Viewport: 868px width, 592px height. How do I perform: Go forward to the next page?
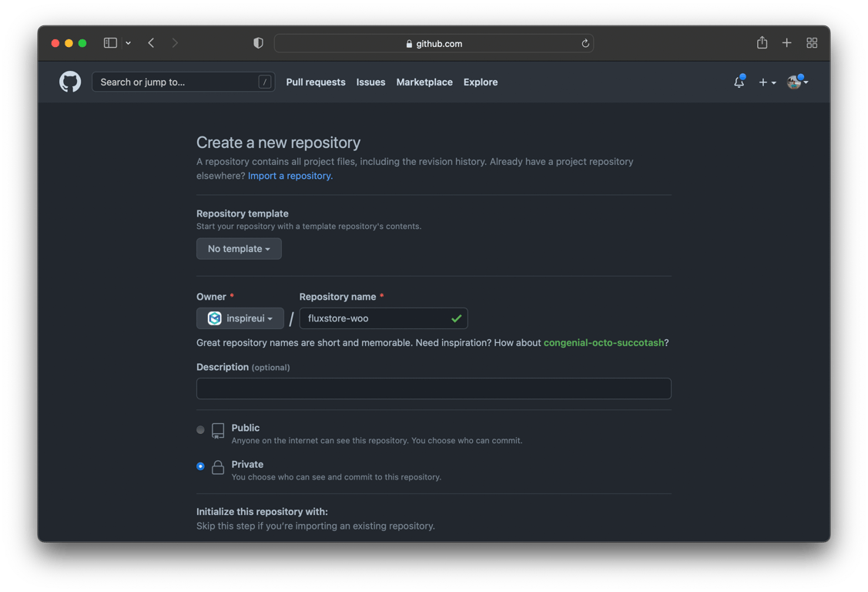click(175, 42)
